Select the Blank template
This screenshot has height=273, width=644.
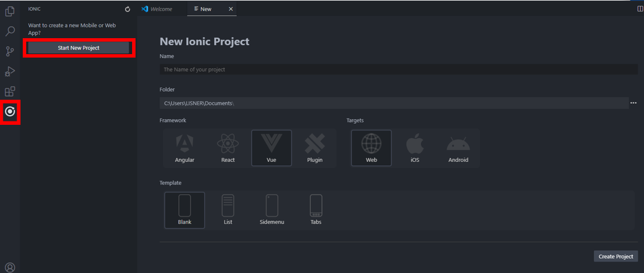click(185, 210)
